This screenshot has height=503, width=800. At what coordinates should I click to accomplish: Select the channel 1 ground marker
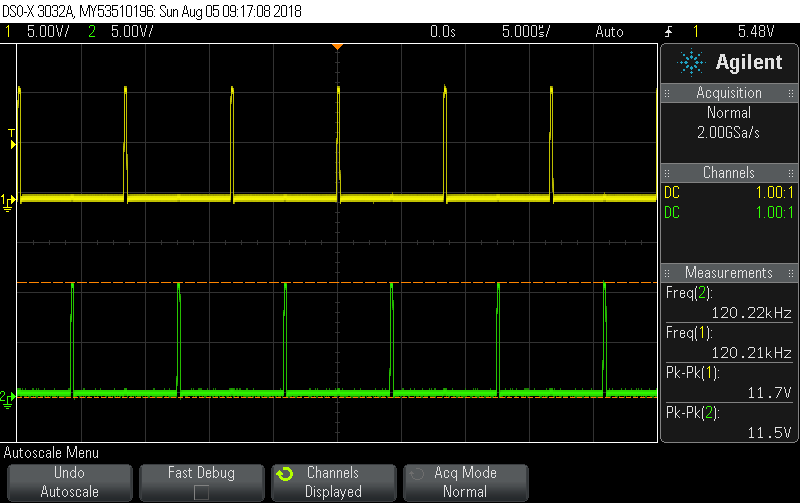[x=8, y=202]
